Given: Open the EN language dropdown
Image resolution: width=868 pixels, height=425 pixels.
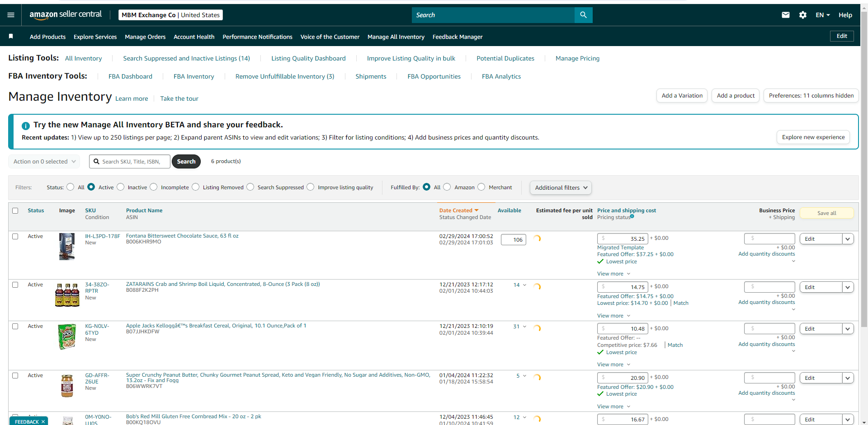Looking at the screenshot, I should (823, 15).
